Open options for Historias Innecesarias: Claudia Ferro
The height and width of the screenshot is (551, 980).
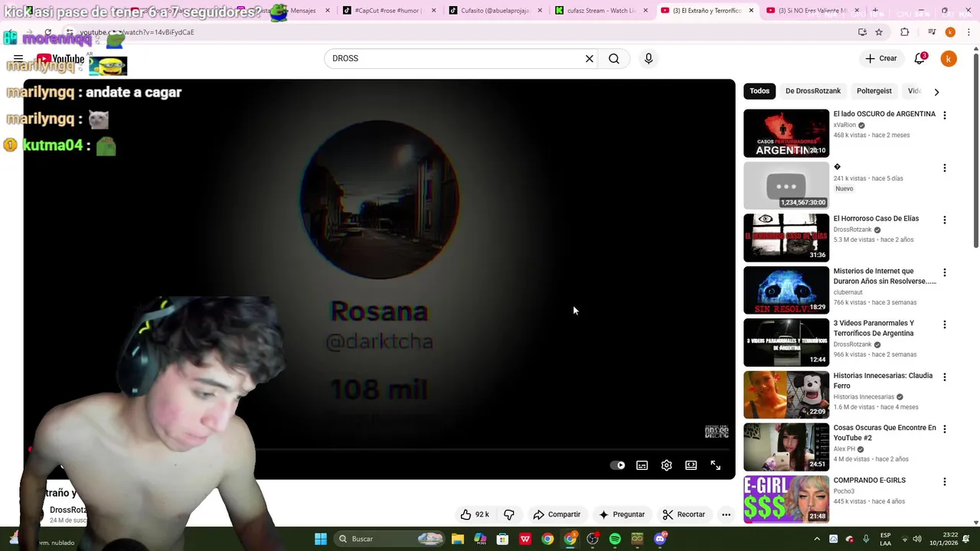pos(945,377)
